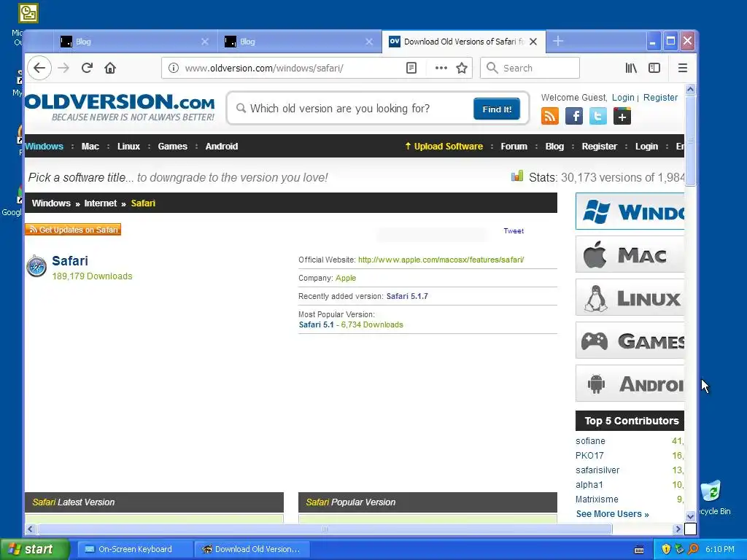
Task: Open the Twitter icon in the header
Action: tap(598, 116)
